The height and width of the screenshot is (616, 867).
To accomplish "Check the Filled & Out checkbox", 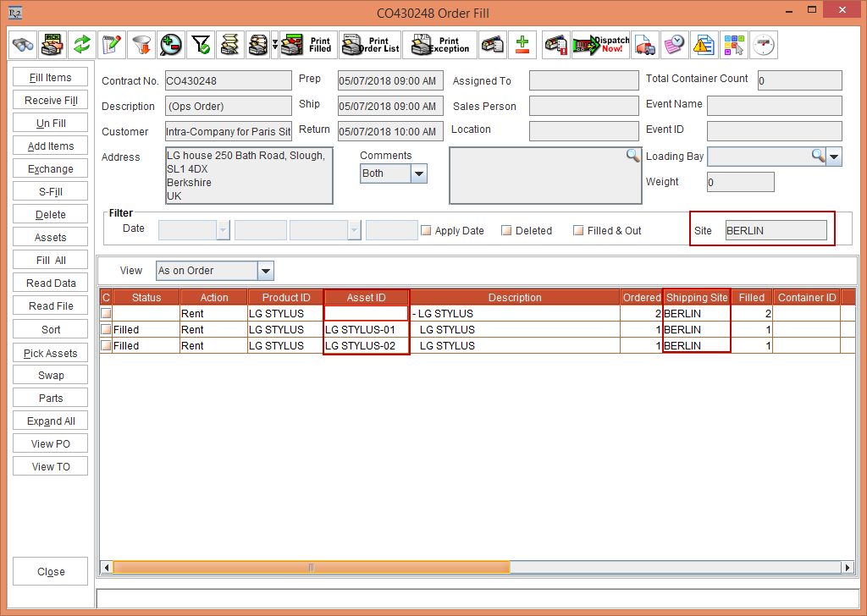I will [x=578, y=230].
